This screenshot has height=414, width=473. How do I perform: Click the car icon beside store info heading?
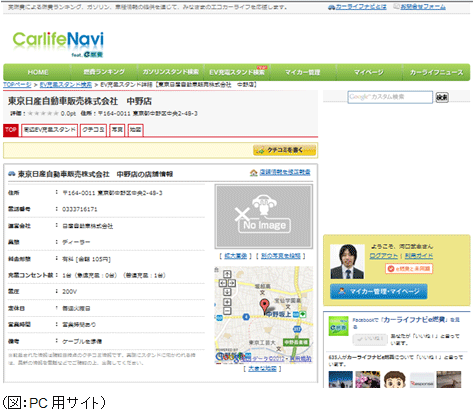pos(12,173)
